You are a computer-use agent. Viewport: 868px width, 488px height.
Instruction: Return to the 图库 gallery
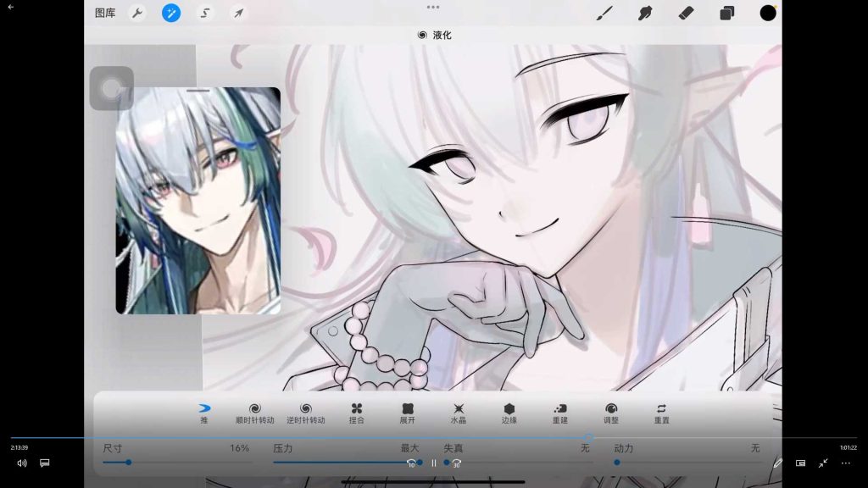point(105,13)
